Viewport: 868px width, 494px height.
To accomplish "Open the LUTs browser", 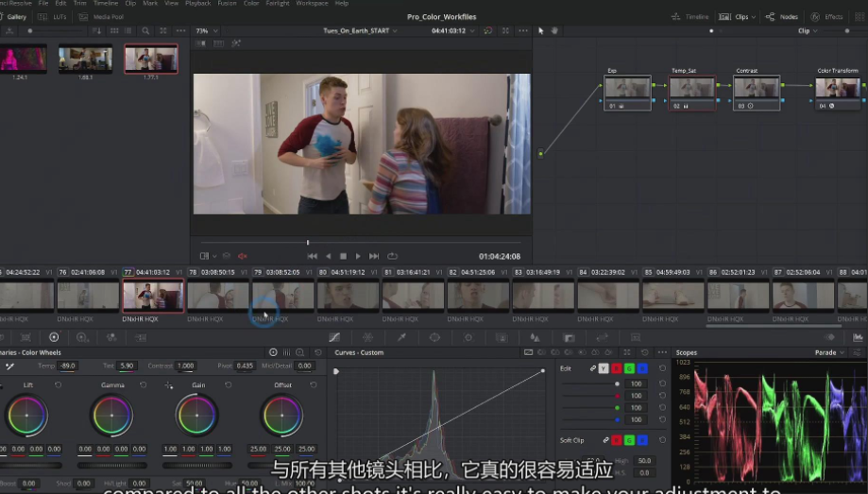I will click(x=53, y=17).
